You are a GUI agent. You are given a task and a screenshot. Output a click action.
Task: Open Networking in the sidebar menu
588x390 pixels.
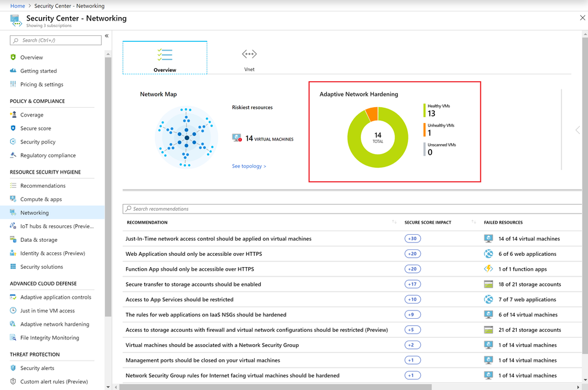point(52,212)
